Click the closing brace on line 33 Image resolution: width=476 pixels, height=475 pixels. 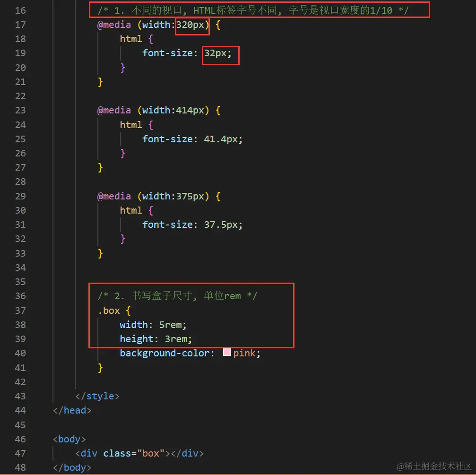100,253
